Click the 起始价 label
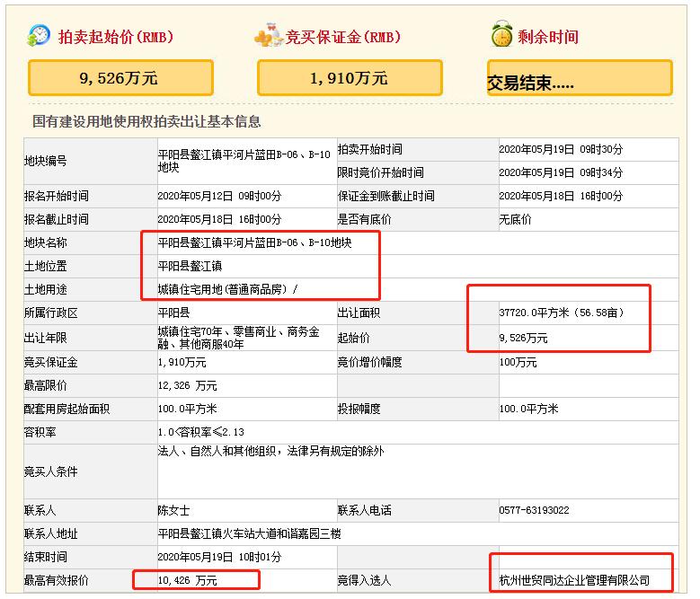Viewport: 700px width, 599px height. 353,338
